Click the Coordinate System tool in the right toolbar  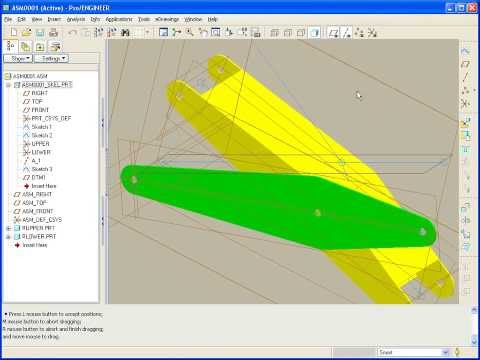(x=465, y=103)
